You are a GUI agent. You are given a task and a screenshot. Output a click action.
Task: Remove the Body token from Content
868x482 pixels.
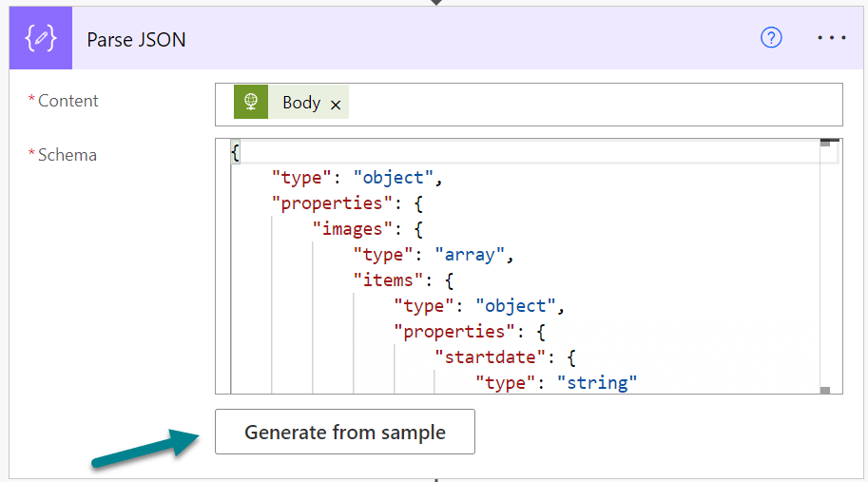(x=336, y=105)
